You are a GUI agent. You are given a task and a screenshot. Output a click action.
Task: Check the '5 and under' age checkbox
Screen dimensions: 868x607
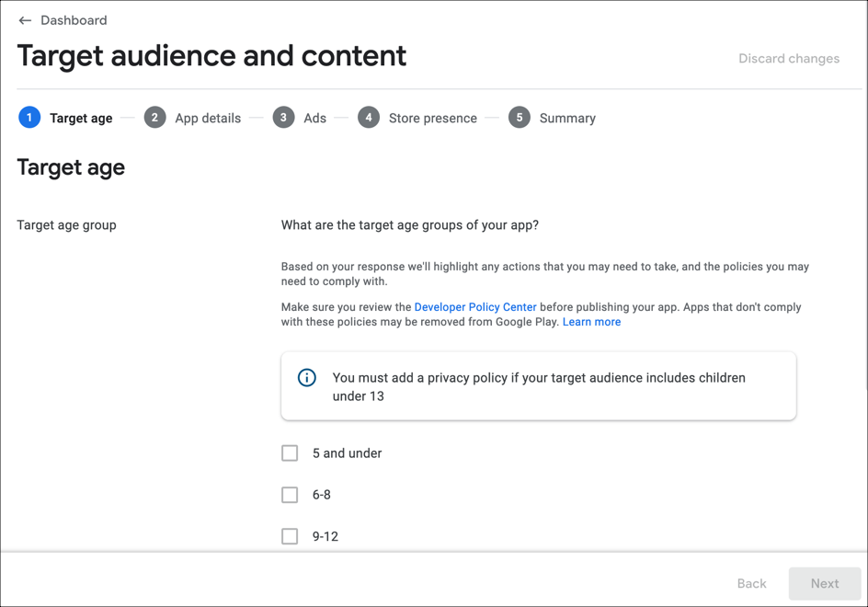pos(290,453)
